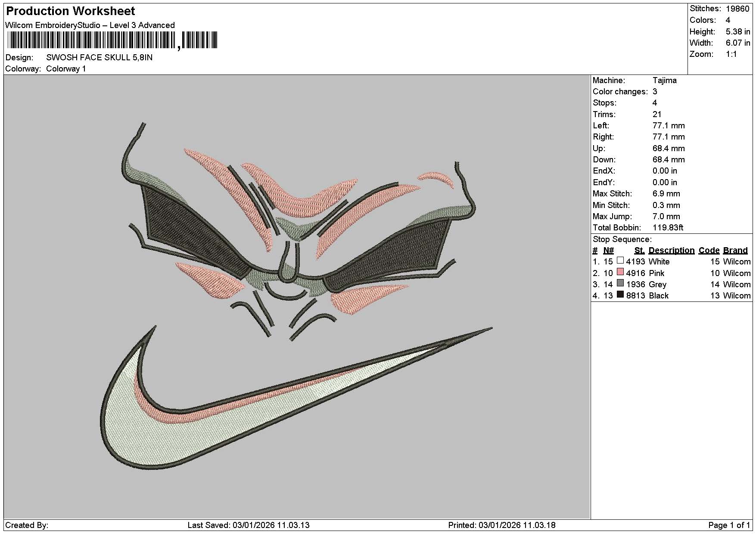Click the Min Stitch value "0.3 mm"
The image size is (756, 534).
point(666,205)
